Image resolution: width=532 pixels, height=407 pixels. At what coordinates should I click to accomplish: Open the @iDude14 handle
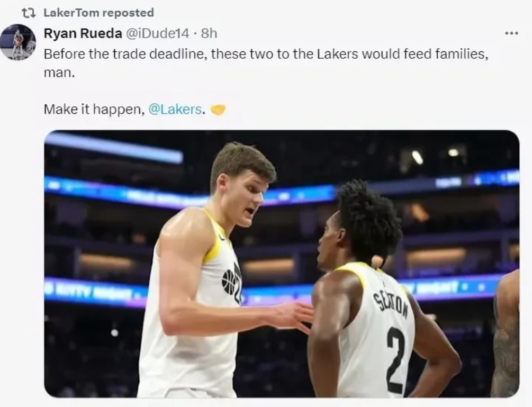tap(156, 33)
